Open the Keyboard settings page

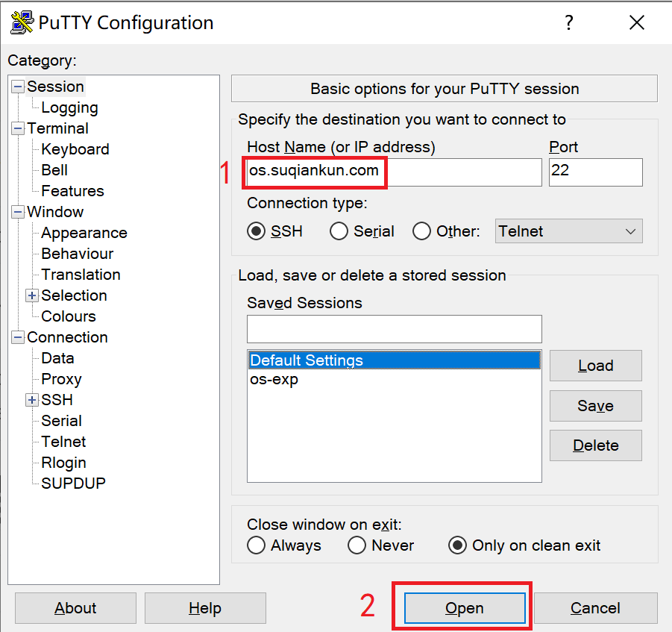pyautogui.click(x=75, y=148)
